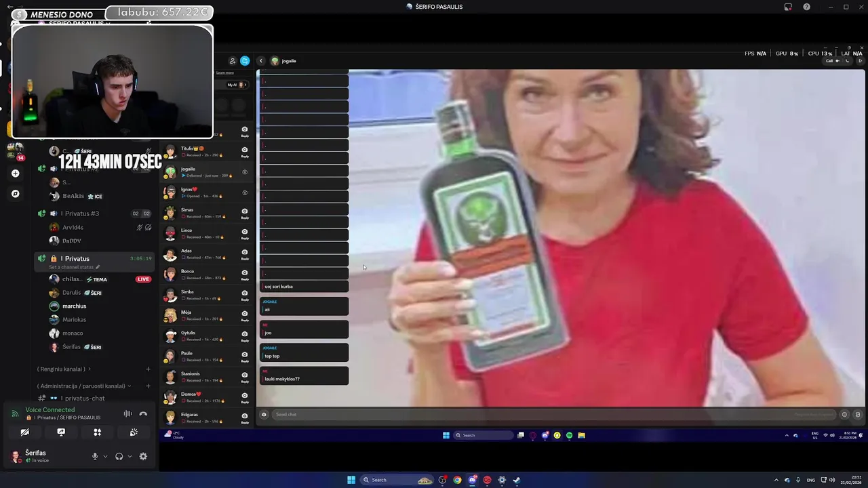Screen dimensions: 868x488
Task: Turn on camera in Discord voice
Action: click(x=24, y=432)
